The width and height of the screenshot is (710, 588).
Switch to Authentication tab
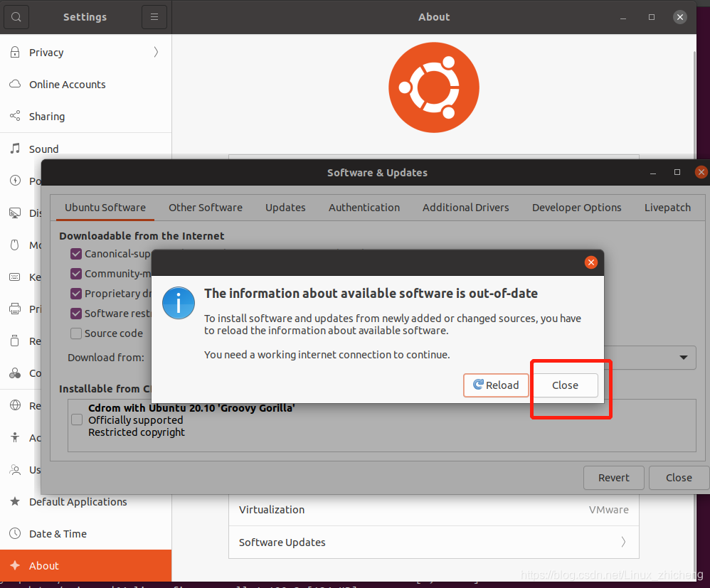pos(364,208)
